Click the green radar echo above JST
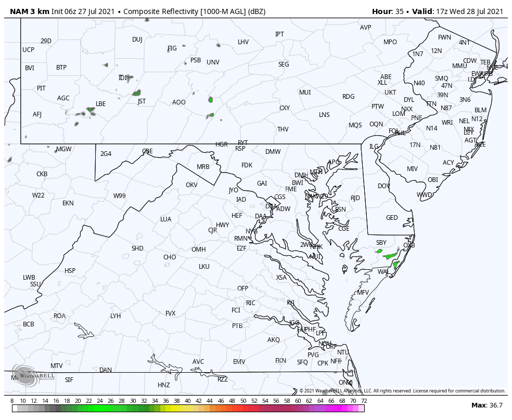Image resolution: width=512 pixels, height=420 pixels. click(136, 93)
